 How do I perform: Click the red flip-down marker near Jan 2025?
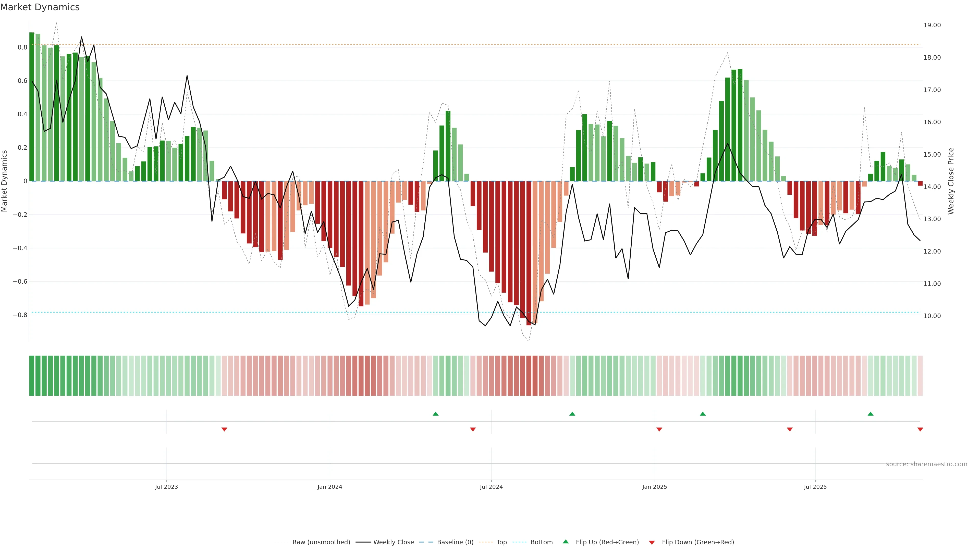(659, 429)
